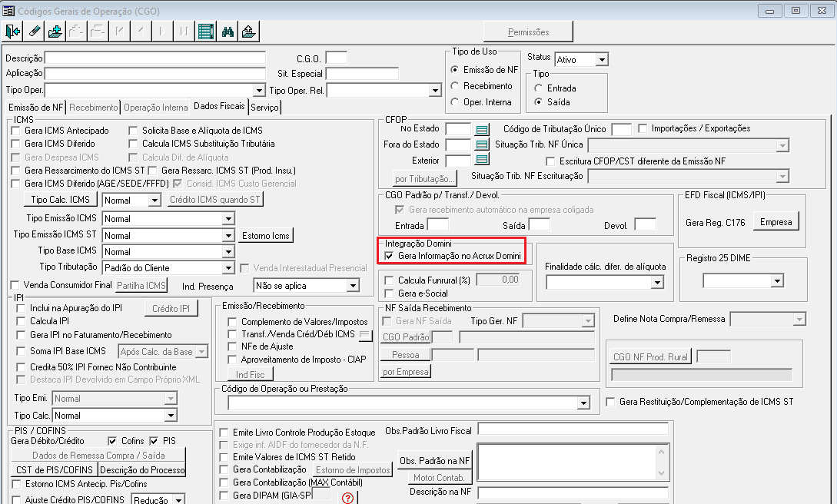The height and width of the screenshot is (504, 837).
Task: Uncheck the Cofins checkbox
Action: [112, 441]
